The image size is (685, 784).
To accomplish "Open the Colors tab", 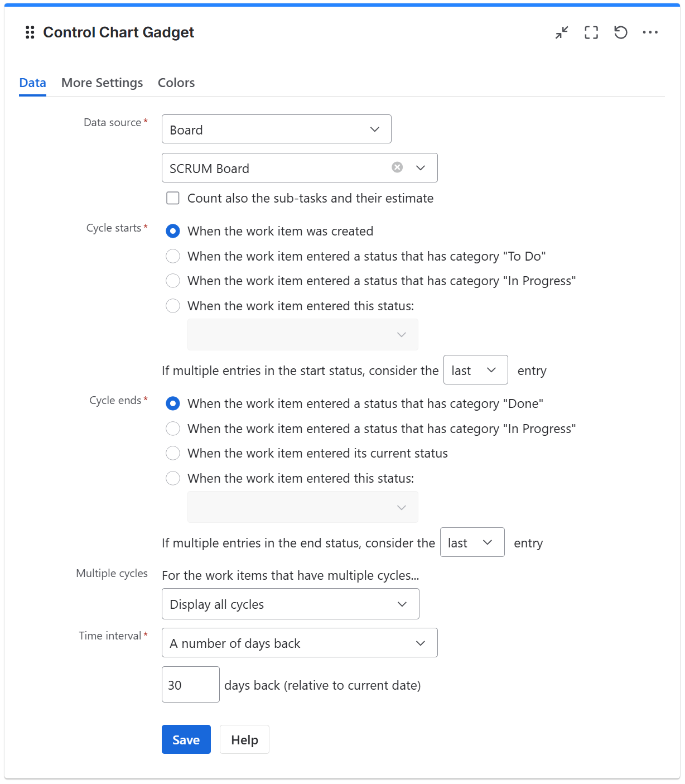I will tap(176, 83).
